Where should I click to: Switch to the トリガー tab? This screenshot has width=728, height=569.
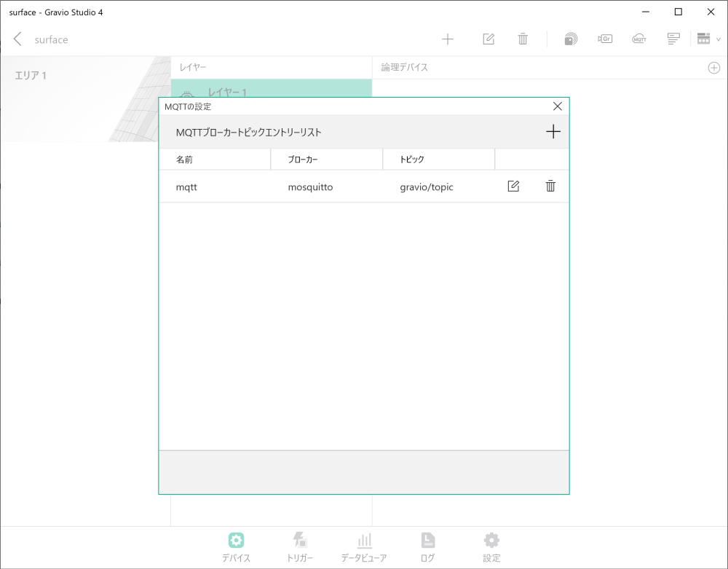(x=300, y=546)
